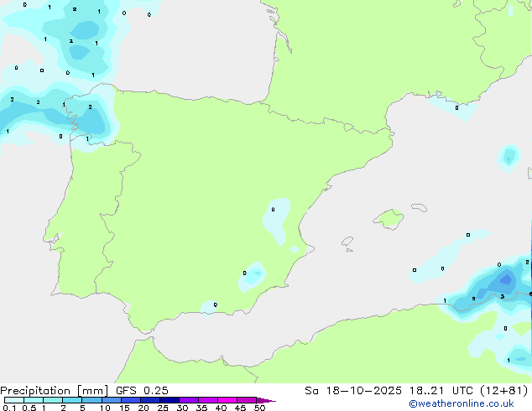Click the 25–30 mm navy legend swatch

(x=170, y=400)
